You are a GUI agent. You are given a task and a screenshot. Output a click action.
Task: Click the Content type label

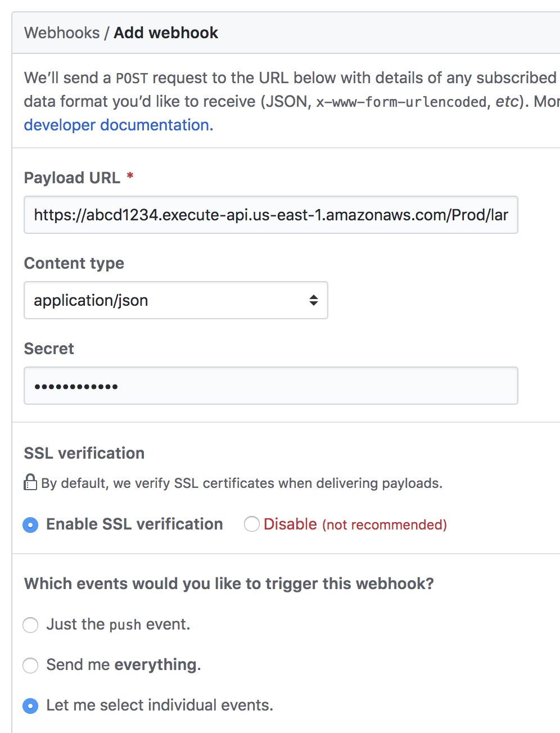(x=74, y=263)
